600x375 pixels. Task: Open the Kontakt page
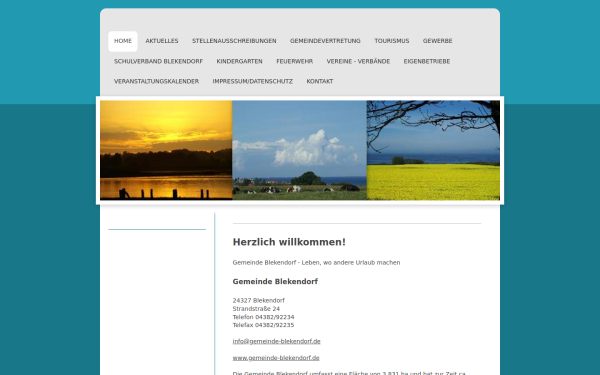coord(320,82)
